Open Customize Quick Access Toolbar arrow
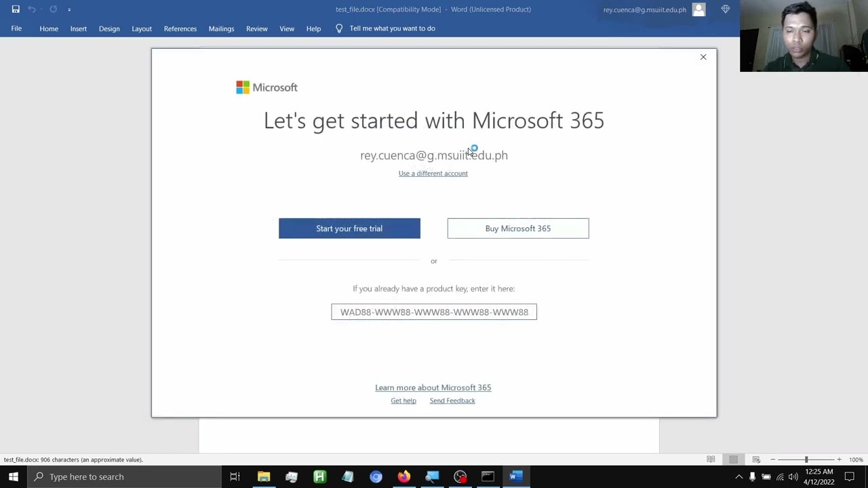Screen dimensions: 868x488 [x=69, y=9]
